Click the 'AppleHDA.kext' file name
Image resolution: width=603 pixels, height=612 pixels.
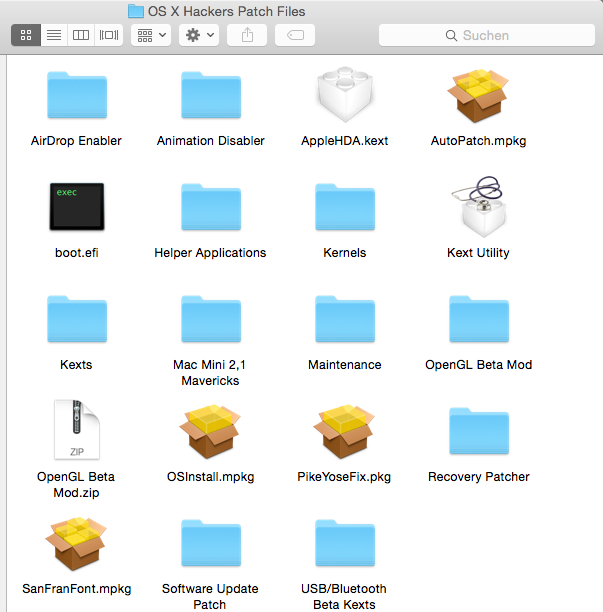[x=345, y=141]
